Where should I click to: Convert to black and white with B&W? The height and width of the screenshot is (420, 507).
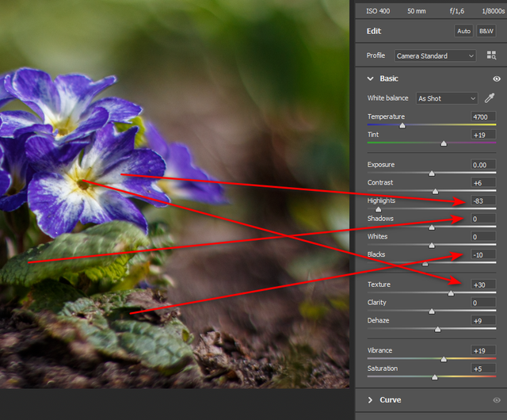tap(486, 31)
